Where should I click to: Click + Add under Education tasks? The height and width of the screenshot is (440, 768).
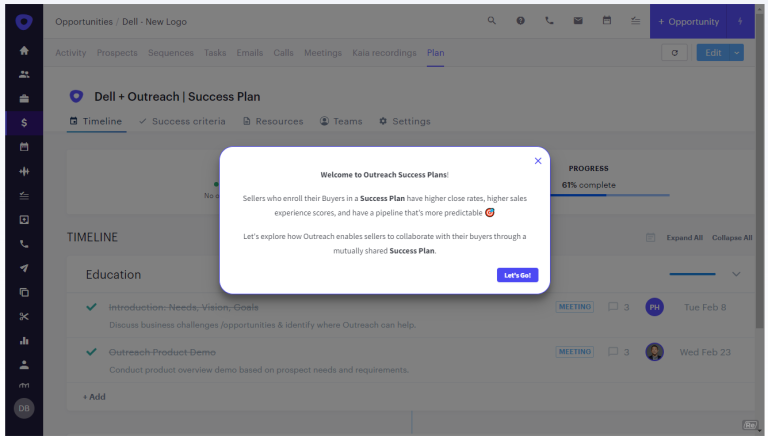(94, 397)
